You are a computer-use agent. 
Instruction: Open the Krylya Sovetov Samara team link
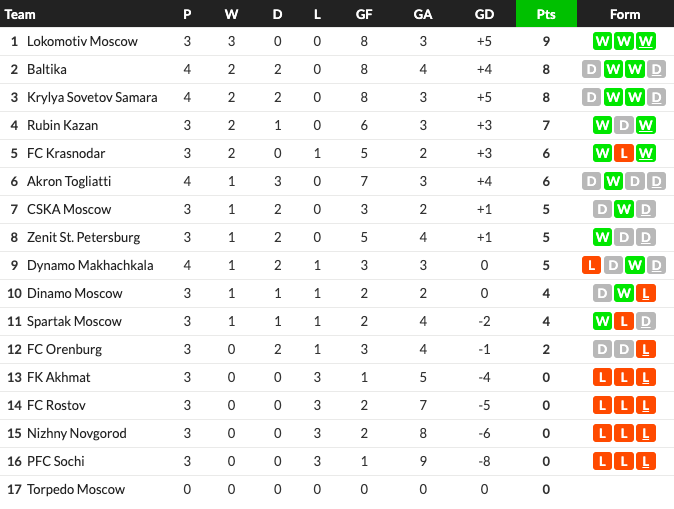[92, 98]
